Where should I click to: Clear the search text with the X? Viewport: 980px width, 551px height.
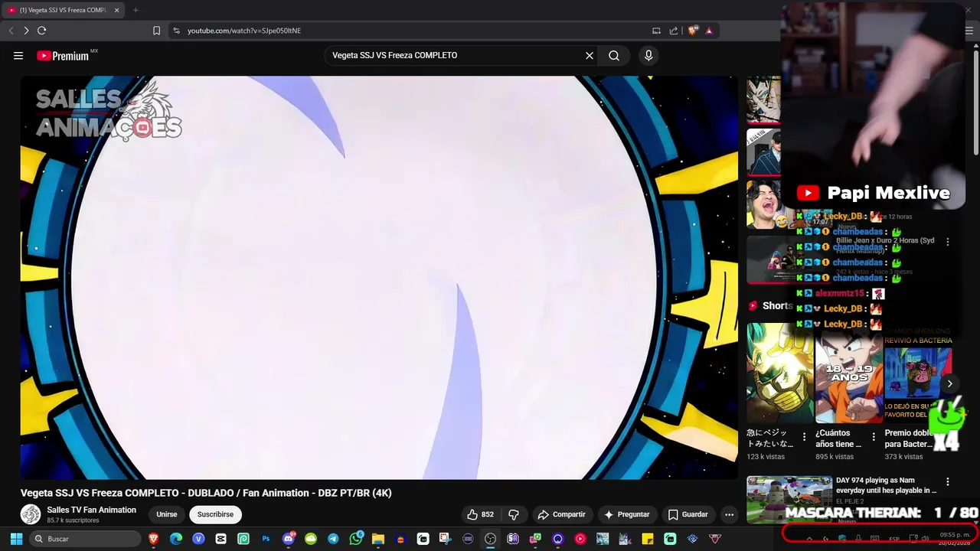[590, 56]
